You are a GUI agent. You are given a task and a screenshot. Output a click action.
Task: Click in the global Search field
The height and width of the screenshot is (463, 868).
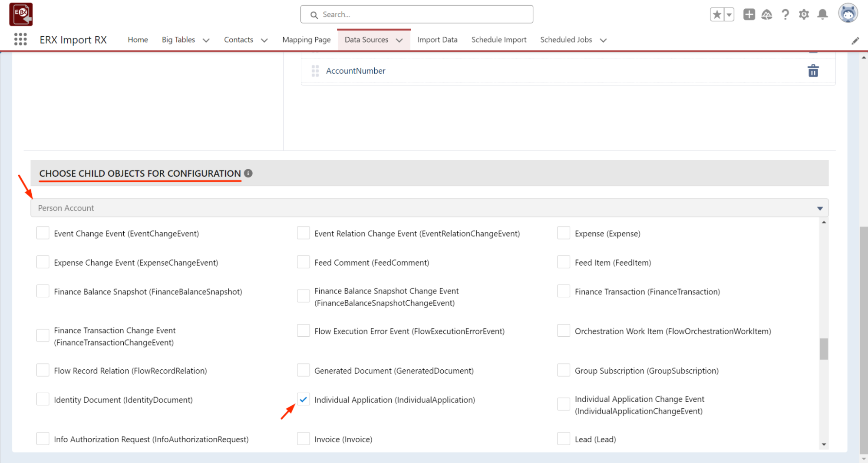[x=417, y=14]
